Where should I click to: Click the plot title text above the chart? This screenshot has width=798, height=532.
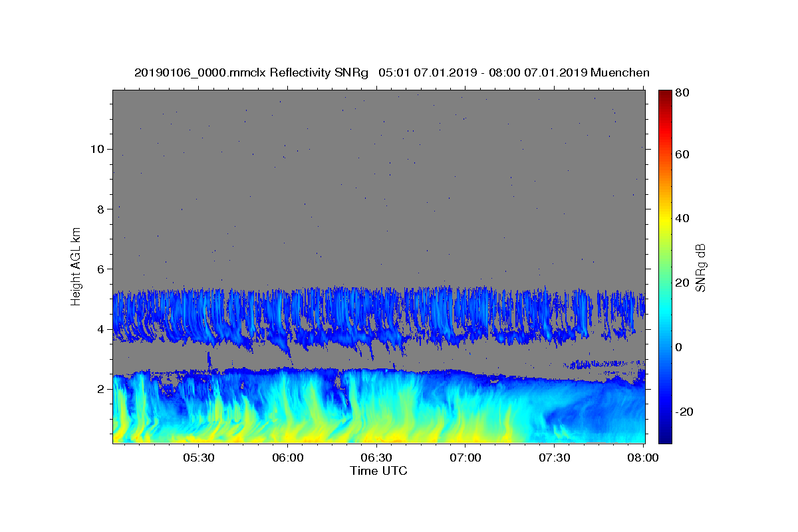tap(392, 72)
